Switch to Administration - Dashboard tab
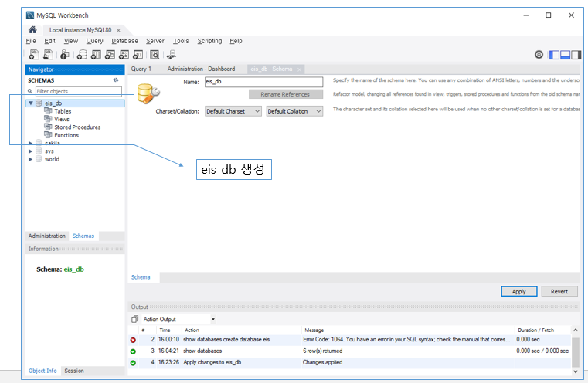 pyautogui.click(x=201, y=69)
